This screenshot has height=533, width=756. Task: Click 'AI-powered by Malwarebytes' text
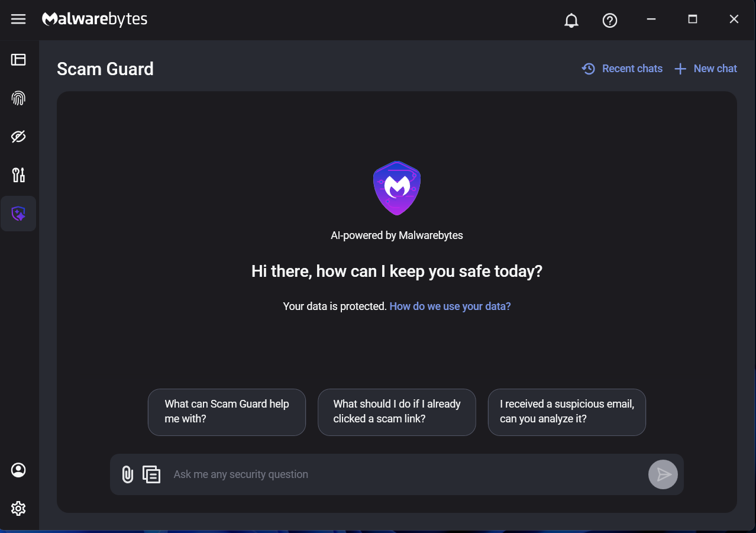point(397,235)
